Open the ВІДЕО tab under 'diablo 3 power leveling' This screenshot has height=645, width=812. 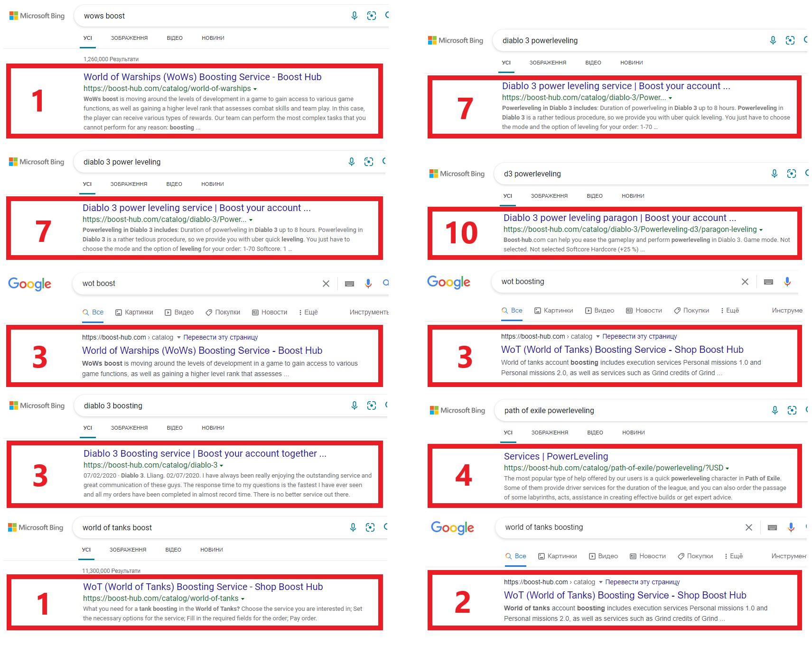click(x=174, y=184)
